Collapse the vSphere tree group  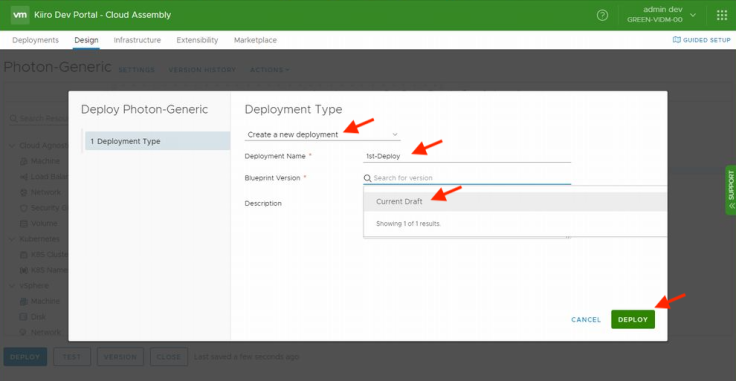(x=12, y=285)
